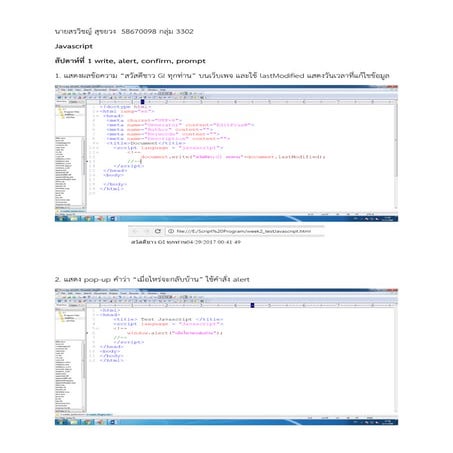Click the window.alert code line in the editor
Image resolution: width=453 pixels, height=453 pixels.
pos(174,333)
